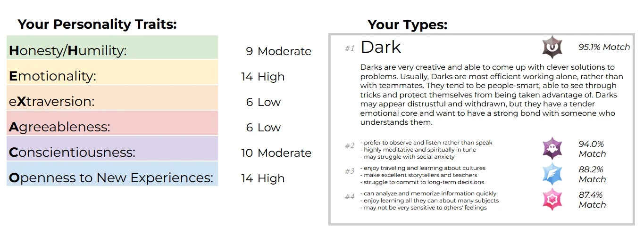Click the 88.2% Match label
This screenshot has height=226, width=644.
click(x=592, y=174)
